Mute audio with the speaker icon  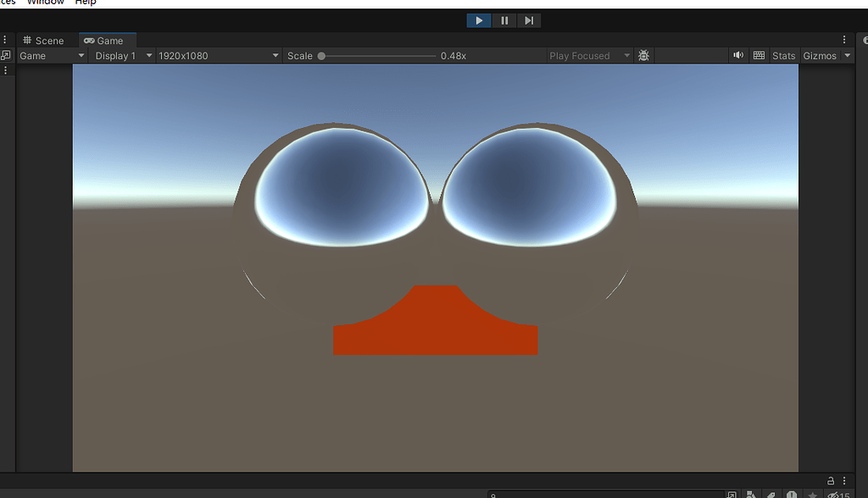[738, 56]
